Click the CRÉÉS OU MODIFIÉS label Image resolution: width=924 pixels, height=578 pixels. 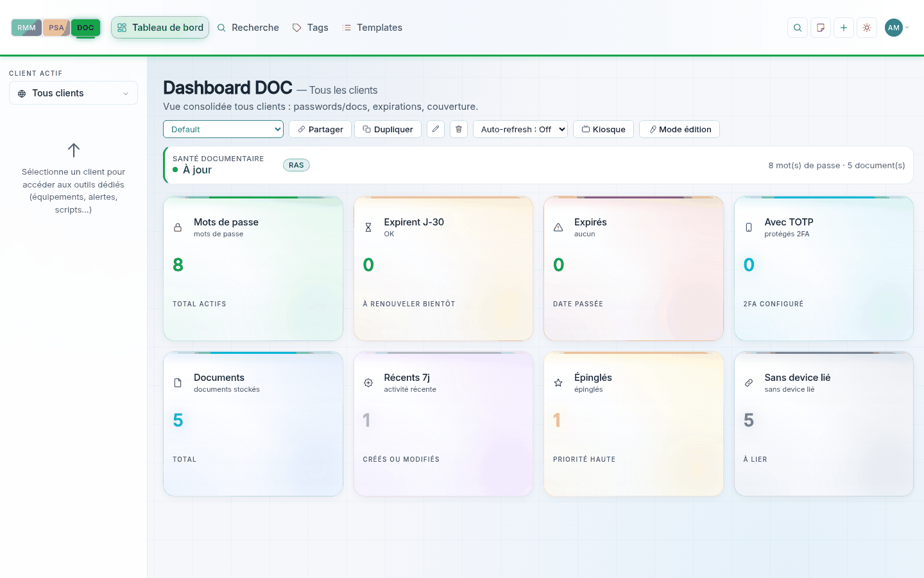point(401,459)
